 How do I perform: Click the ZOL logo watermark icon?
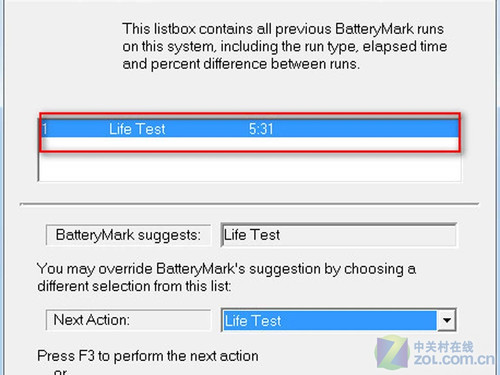tap(392, 353)
